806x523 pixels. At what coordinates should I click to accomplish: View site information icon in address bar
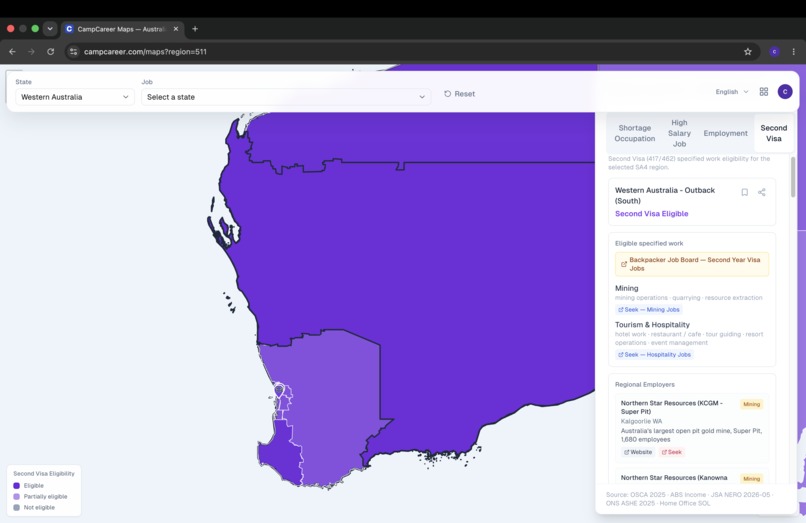tap(74, 51)
